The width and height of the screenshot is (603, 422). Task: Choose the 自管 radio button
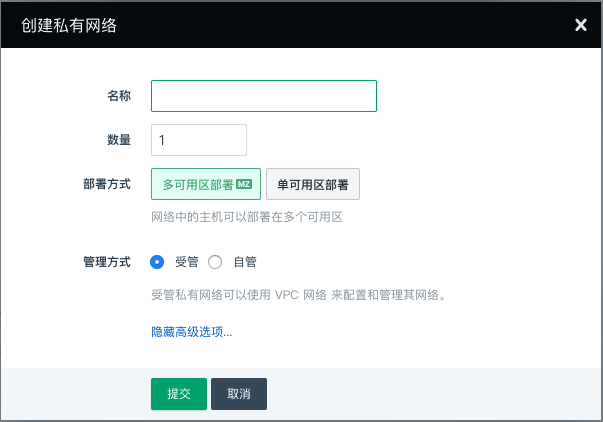click(215, 262)
